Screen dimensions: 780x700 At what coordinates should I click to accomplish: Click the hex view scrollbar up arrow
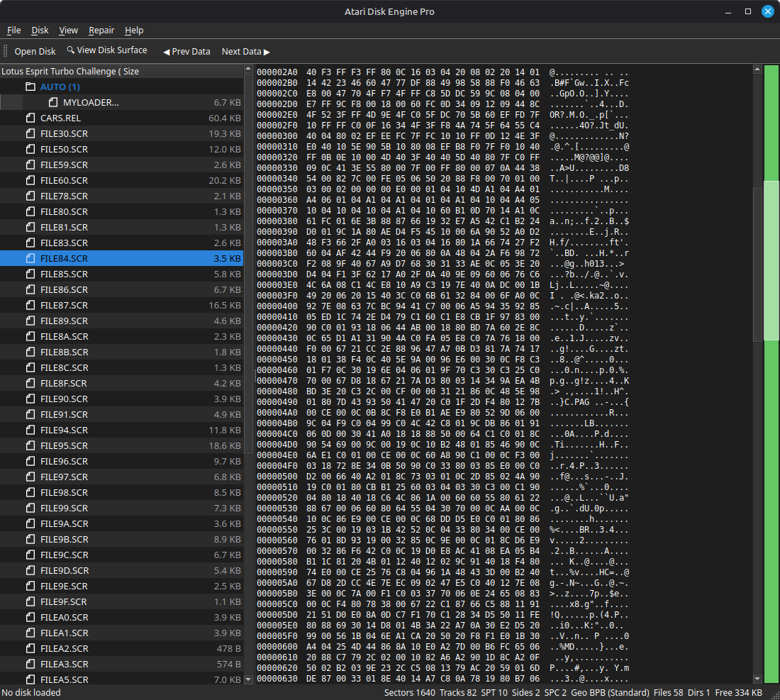point(757,70)
